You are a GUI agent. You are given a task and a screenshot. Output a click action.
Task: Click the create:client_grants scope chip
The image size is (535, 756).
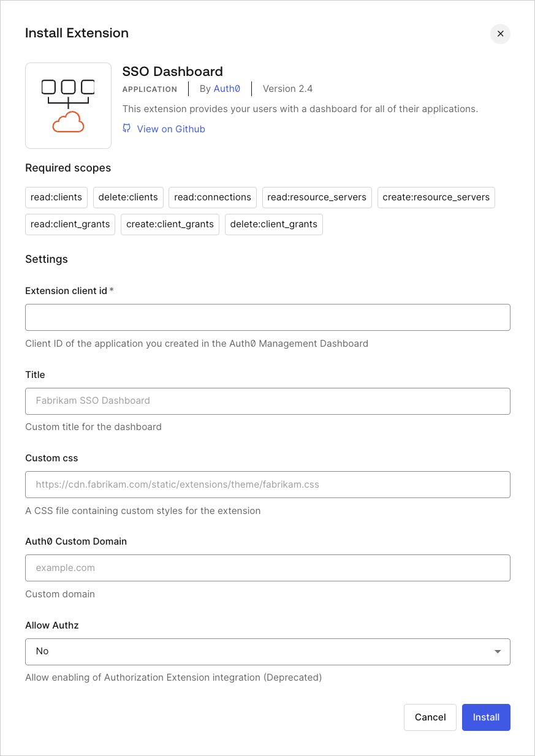170,224
